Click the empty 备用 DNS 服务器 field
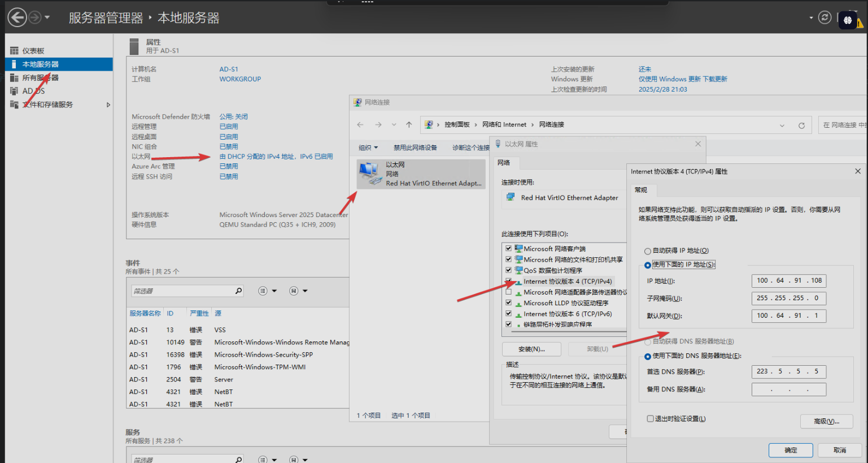868x463 pixels. [x=789, y=390]
